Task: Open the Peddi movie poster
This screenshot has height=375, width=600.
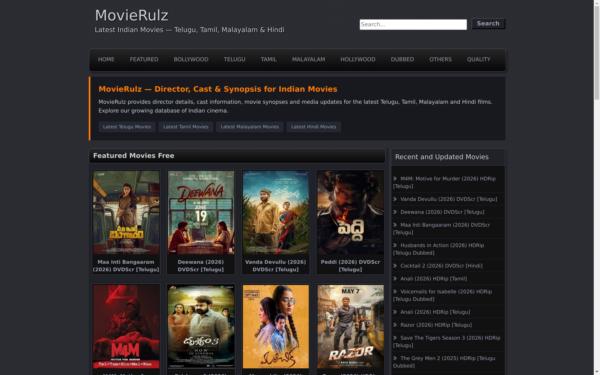Action: 351,213
